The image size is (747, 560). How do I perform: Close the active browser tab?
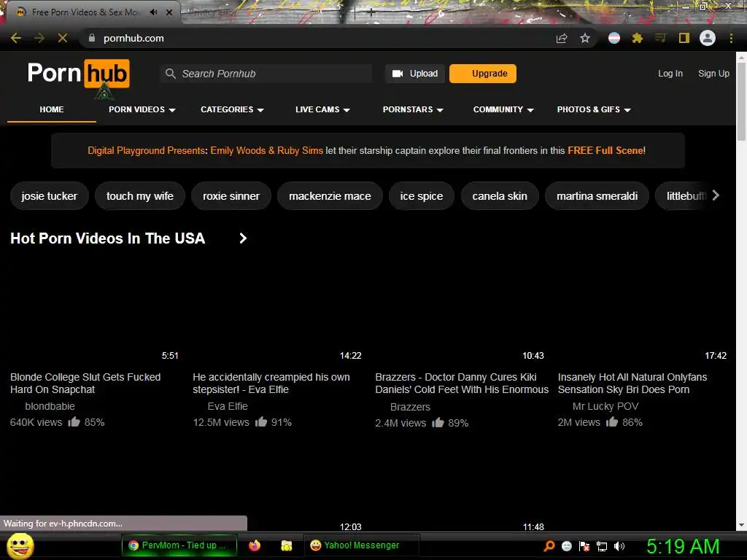pos(169,12)
